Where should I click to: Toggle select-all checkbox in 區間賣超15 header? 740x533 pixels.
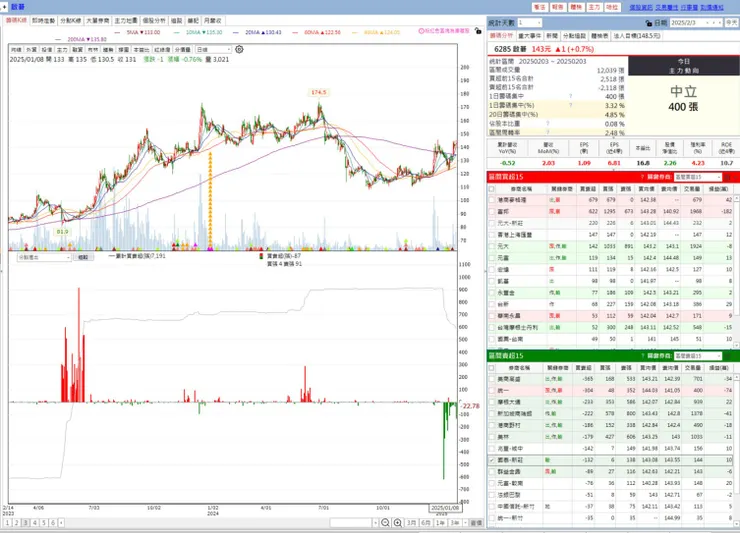pyautogui.click(x=492, y=368)
